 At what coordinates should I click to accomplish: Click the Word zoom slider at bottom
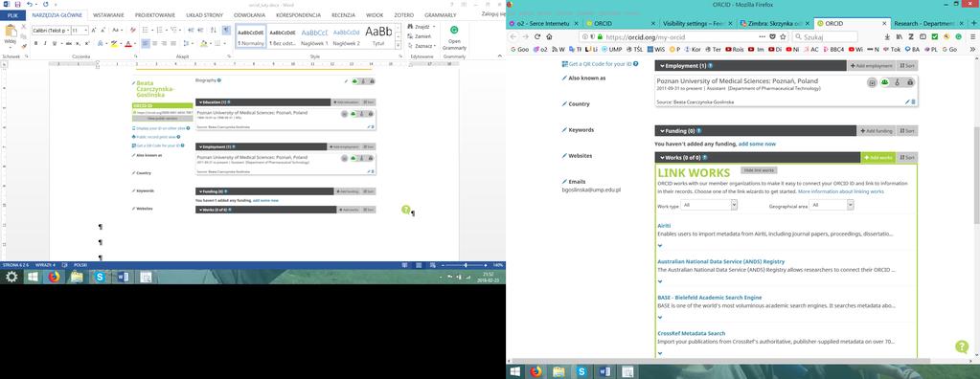pos(466,265)
